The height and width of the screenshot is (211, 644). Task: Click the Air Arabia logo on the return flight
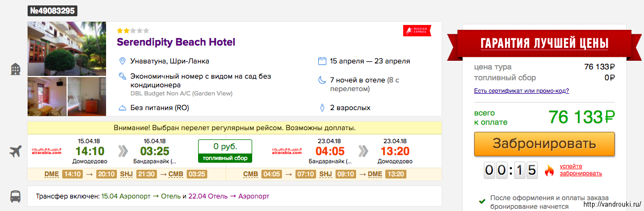(287, 151)
